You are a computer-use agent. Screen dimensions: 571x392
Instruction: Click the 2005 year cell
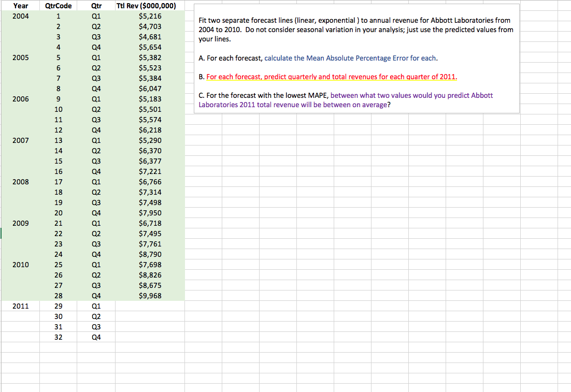(20, 57)
